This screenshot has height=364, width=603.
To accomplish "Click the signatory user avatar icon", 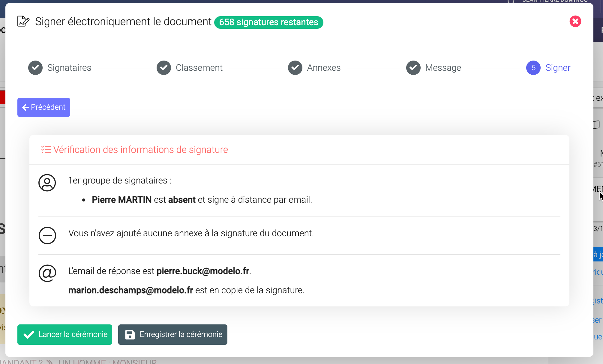I will click(47, 183).
